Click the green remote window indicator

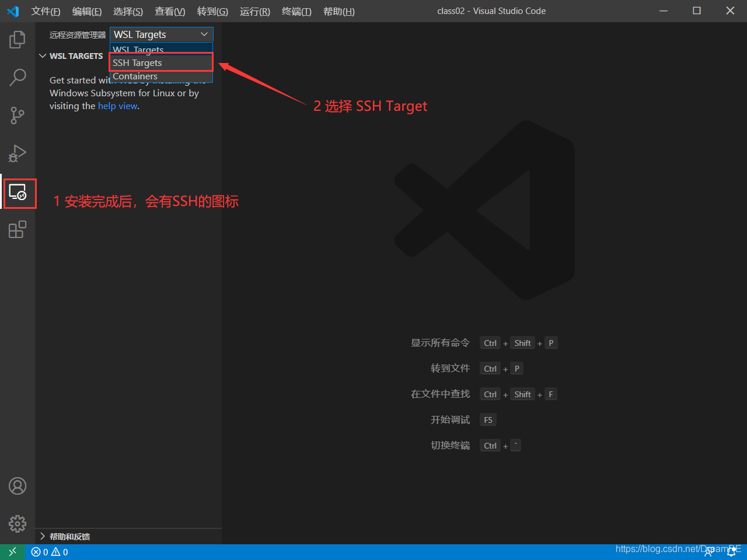click(12, 552)
